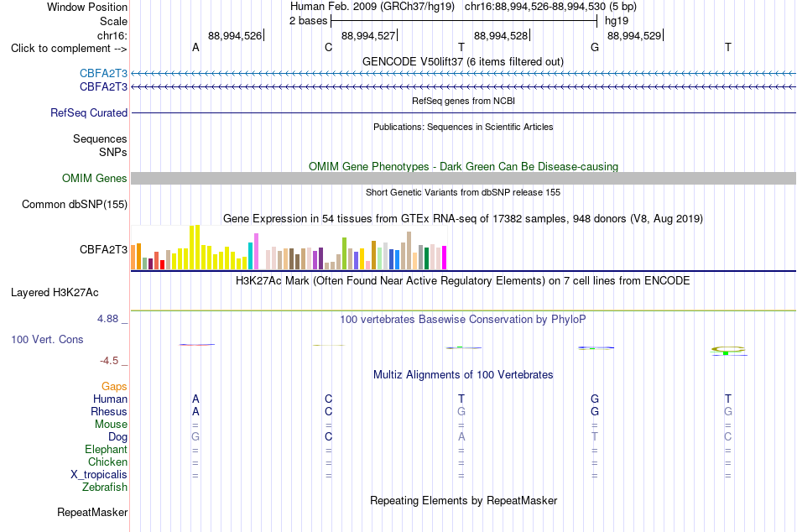Click 'Publications: Sequences in Scientific Articles' title

(x=463, y=127)
